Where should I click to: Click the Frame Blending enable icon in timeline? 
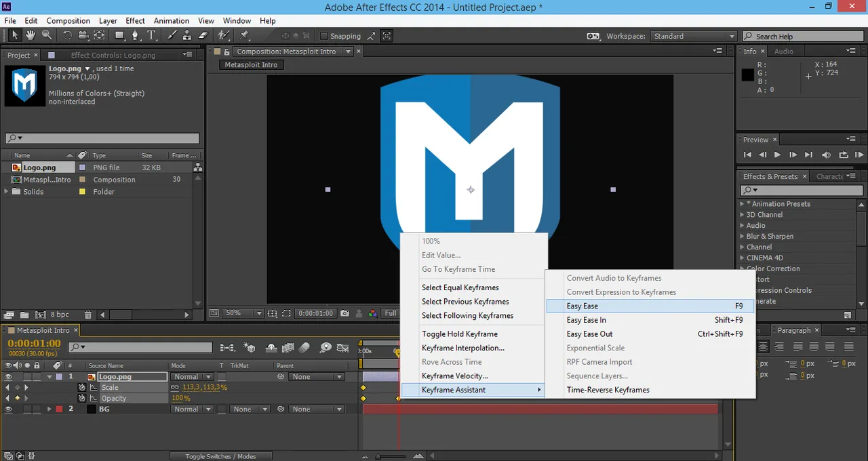pyautogui.click(x=288, y=348)
